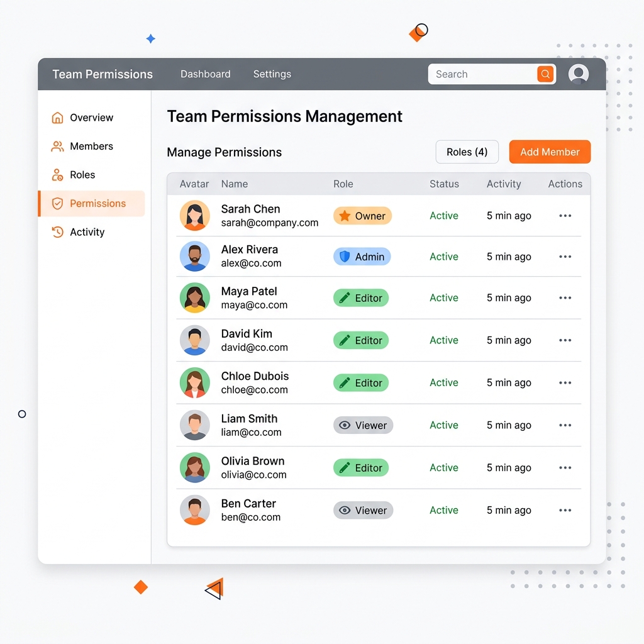Click the Permissions shield-check icon
The height and width of the screenshot is (644, 644).
click(57, 203)
